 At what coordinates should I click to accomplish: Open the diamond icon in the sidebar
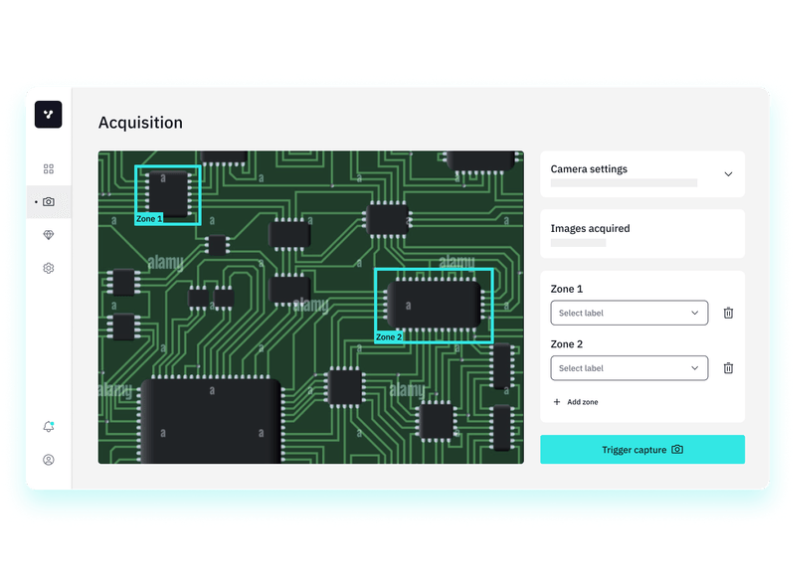click(x=48, y=235)
